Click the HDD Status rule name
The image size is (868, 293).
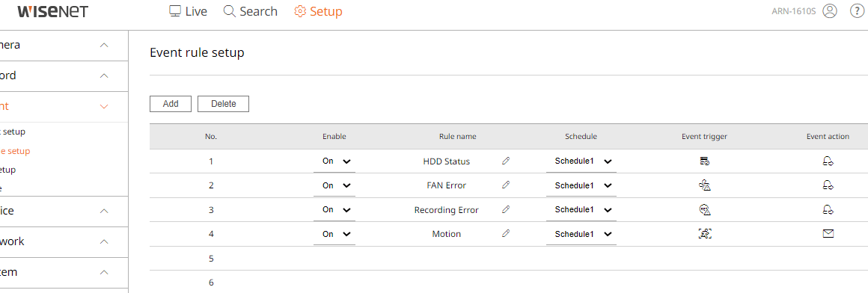446,161
